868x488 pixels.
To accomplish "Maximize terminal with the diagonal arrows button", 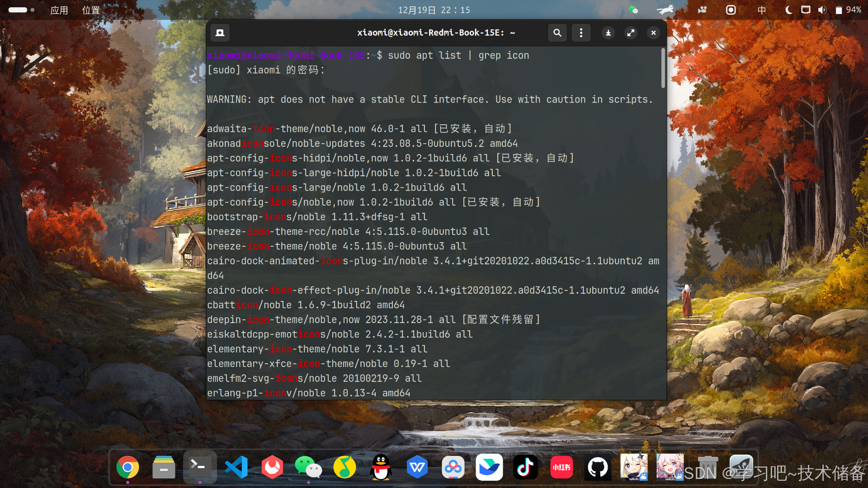I will click(631, 33).
